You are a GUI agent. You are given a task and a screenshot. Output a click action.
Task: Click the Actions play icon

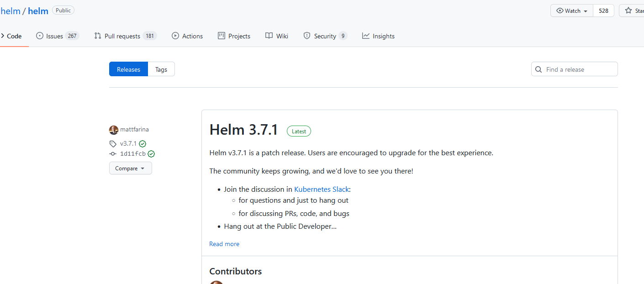[175, 36]
